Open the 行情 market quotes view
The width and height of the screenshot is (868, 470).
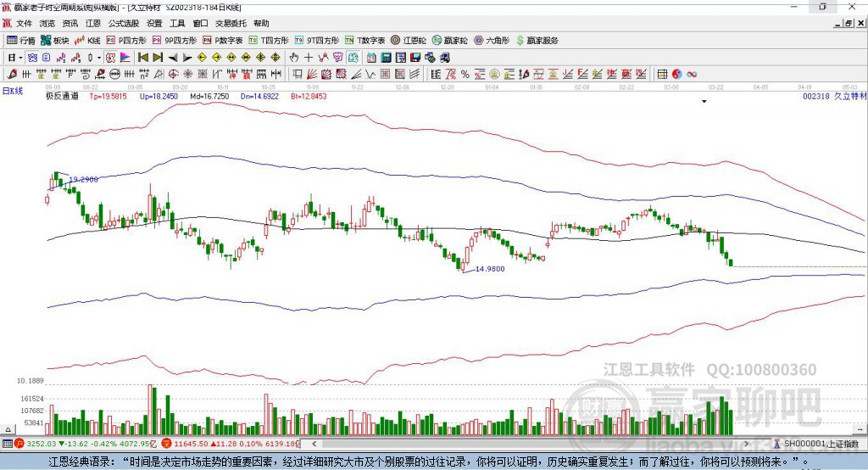[21, 41]
